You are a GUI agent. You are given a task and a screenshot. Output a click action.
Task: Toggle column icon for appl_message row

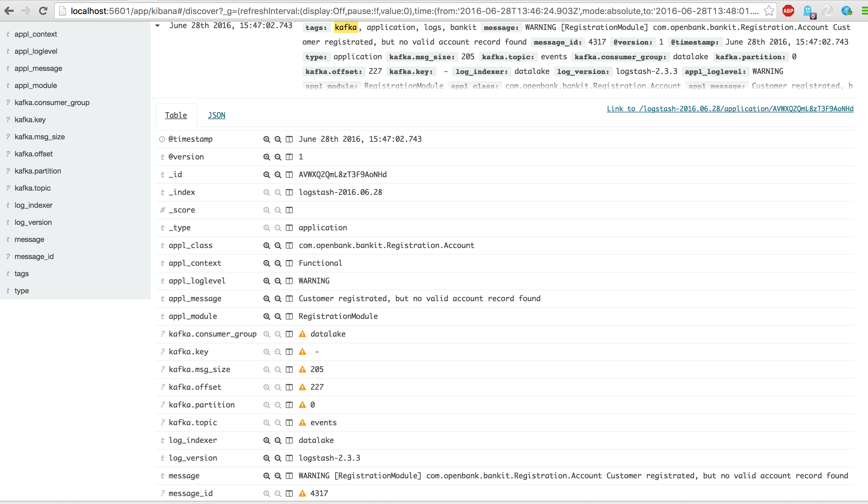(289, 298)
